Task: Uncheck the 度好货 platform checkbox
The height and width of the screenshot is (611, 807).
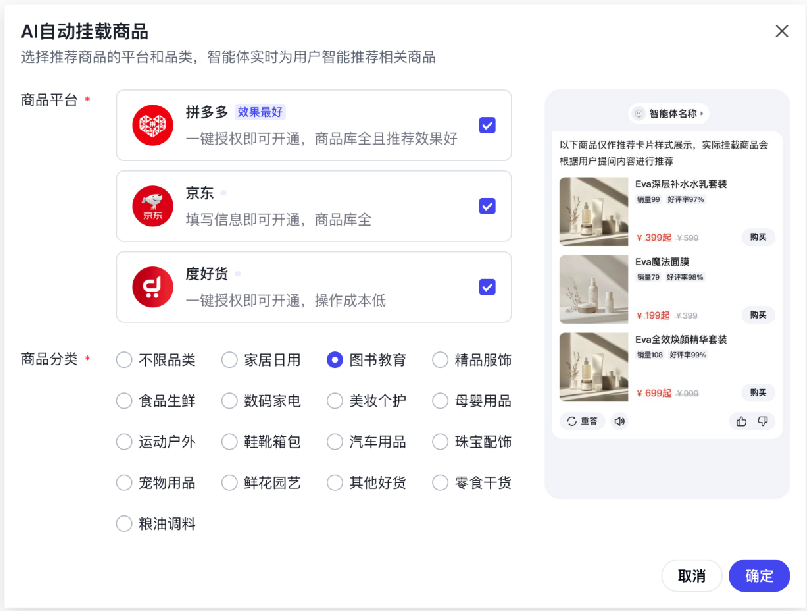Action: click(487, 287)
